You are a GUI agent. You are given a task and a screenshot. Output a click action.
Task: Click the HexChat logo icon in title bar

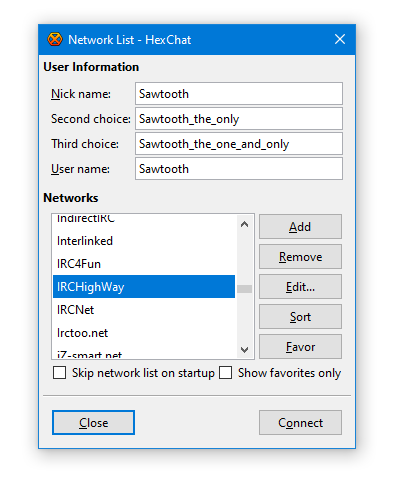point(55,39)
